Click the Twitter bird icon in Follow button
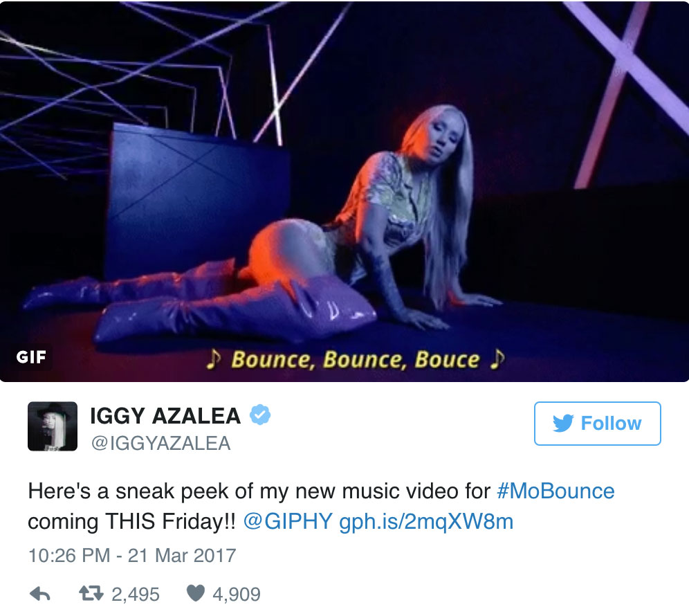 (563, 423)
